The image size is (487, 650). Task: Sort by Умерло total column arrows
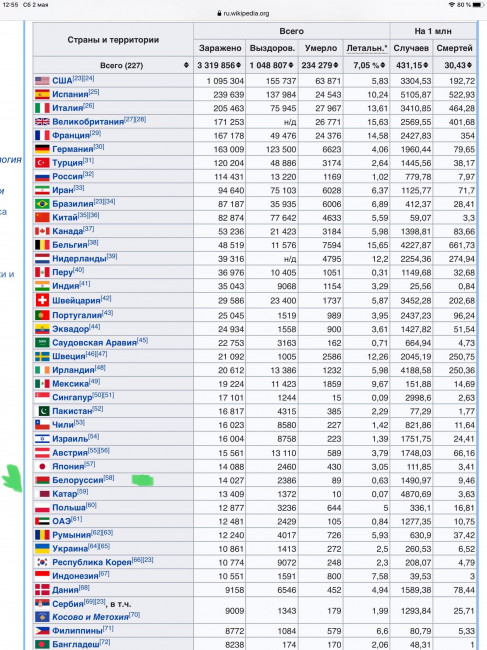point(336,65)
